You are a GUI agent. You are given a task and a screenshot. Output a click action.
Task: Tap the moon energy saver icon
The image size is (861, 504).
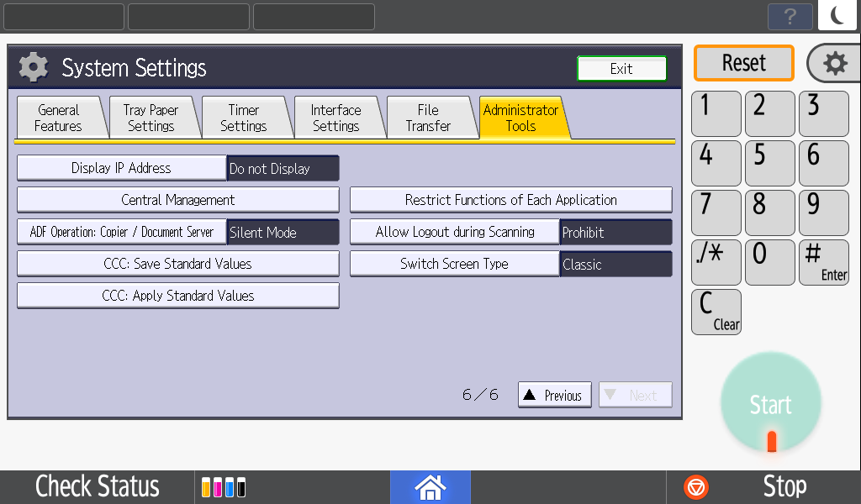click(837, 16)
